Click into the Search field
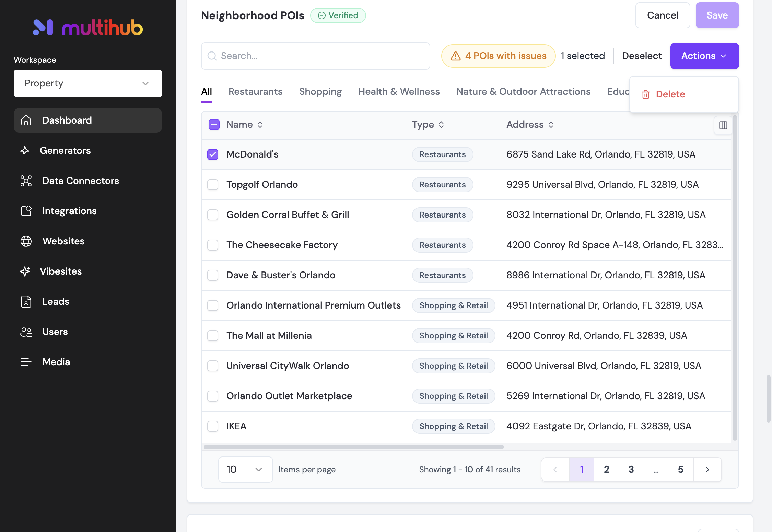Viewport: 772px width, 532px height. [x=316, y=56]
